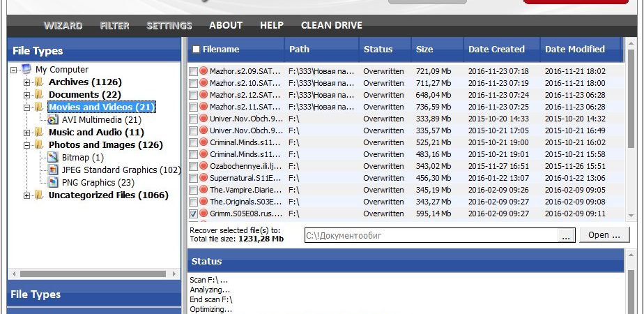Image resolution: width=644 pixels, height=314 pixels.
Task: Click the JPEG Standard Graphics icon
Action: pyautogui.click(x=53, y=170)
